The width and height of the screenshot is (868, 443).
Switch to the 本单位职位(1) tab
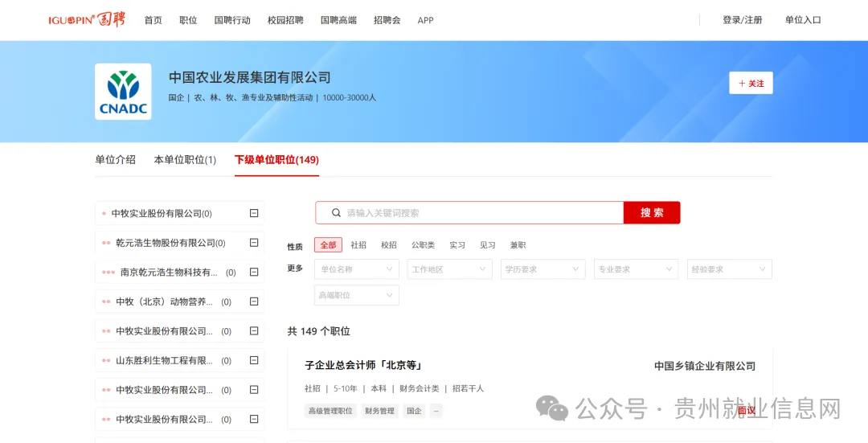pyautogui.click(x=185, y=159)
